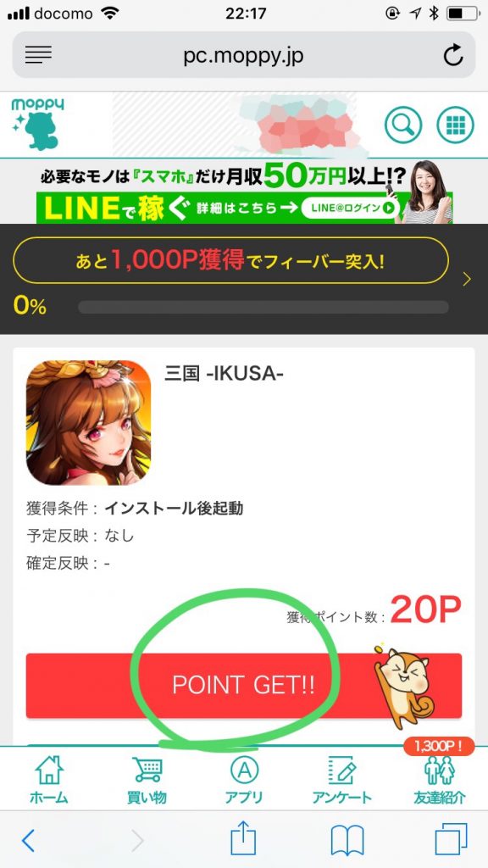488x868 pixels.
Task: Show Safari open tabs icon
Action: click(451, 839)
